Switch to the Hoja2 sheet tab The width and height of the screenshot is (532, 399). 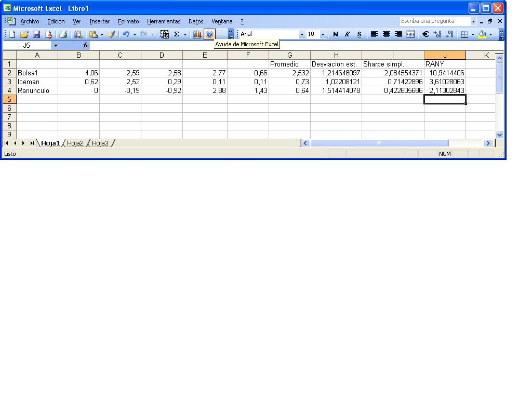click(75, 143)
